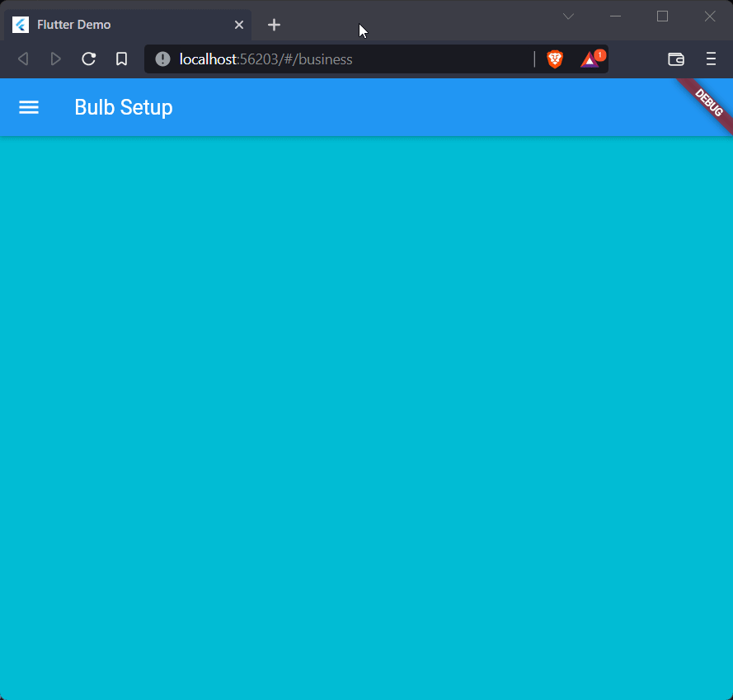This screenshot has width=733, height=700.
Task: Open the tab search dropdown chevron
Action: [x=568, y=16]
